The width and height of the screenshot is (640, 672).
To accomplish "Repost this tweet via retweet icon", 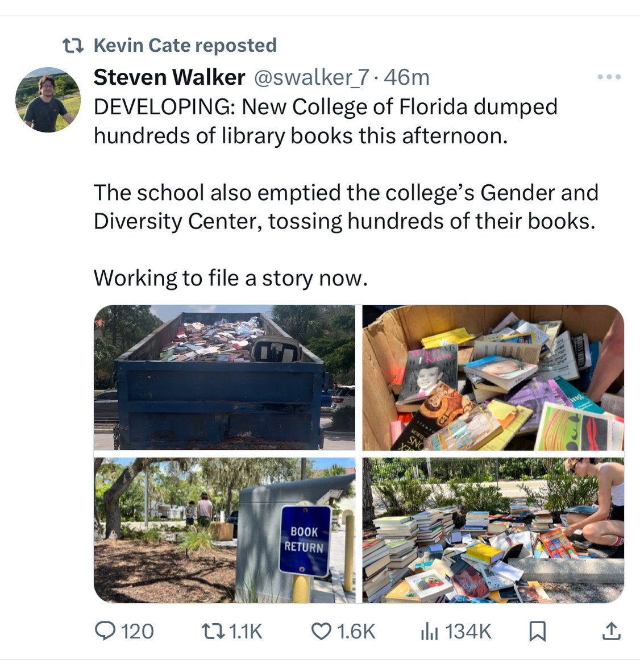I will click(x=213, y=631).
